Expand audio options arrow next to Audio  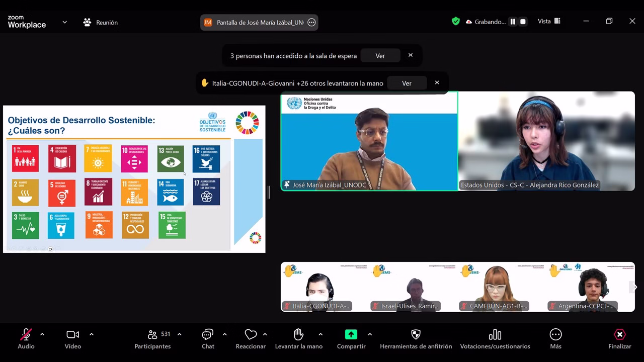42,334
